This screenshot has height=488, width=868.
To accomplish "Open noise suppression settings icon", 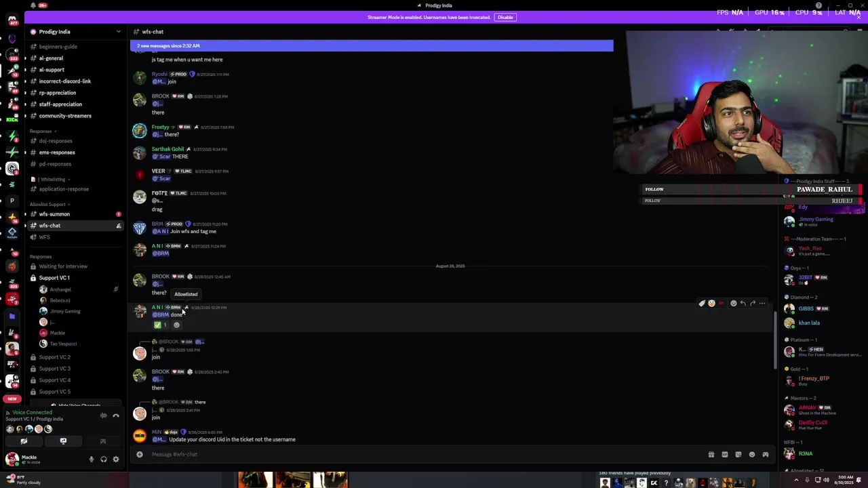I will pos(104,415).
